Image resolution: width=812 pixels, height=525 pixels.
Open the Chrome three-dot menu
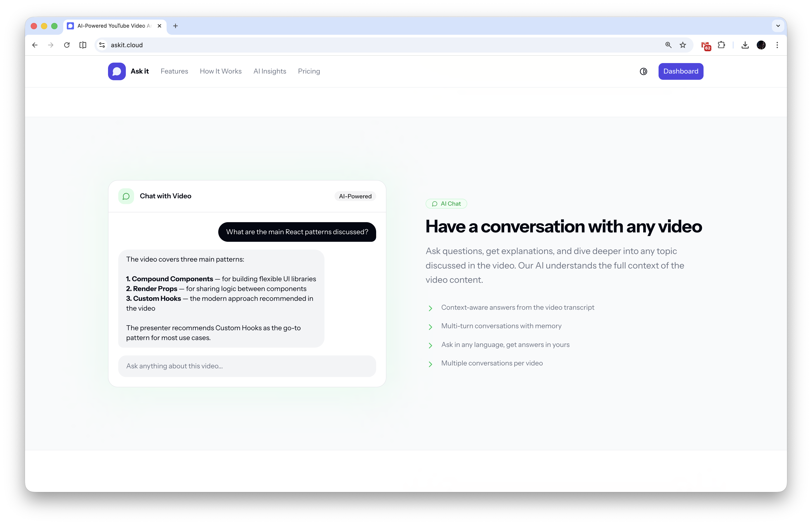point(777,45)
